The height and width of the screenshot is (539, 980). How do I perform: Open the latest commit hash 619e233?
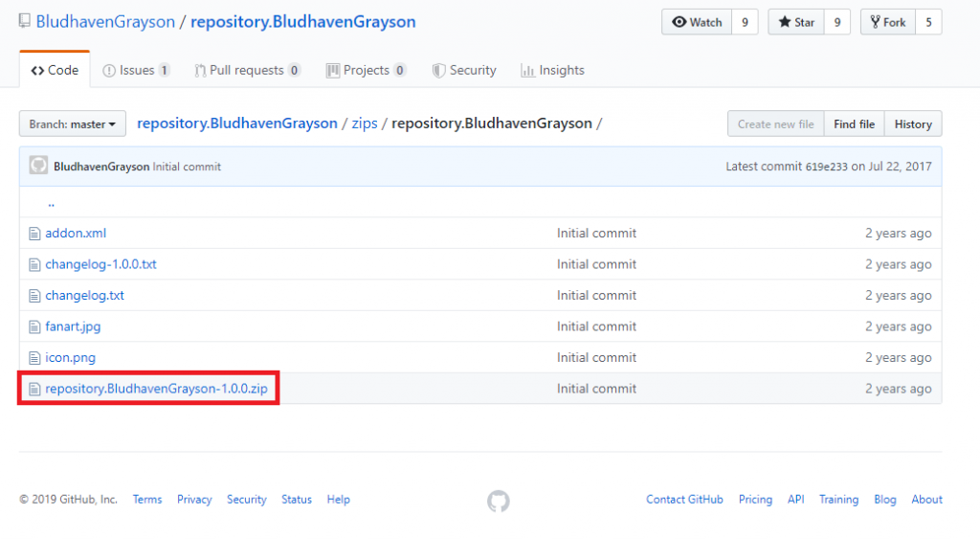826,167
